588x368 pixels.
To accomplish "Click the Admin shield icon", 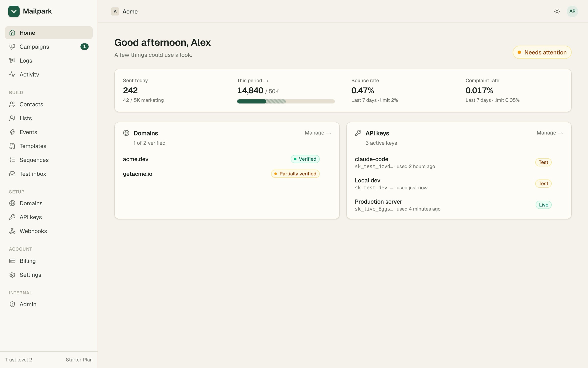I will tap(12, 304).
